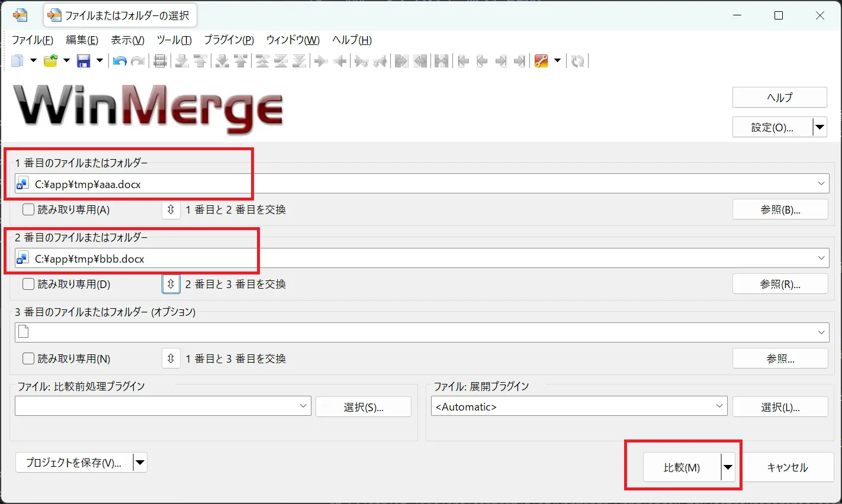Click the 比較(M) compare button
This screenshot has height=504, width=842.
(x=682, y=467)
